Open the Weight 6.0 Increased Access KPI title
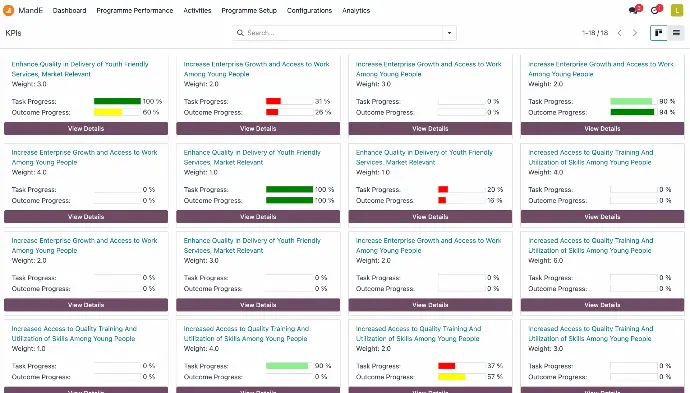Screen dimensions: 690x393 point(591,246)
